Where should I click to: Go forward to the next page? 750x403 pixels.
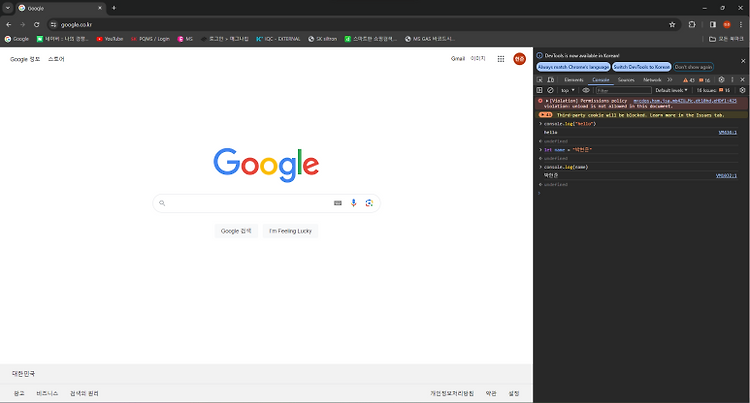22,24
